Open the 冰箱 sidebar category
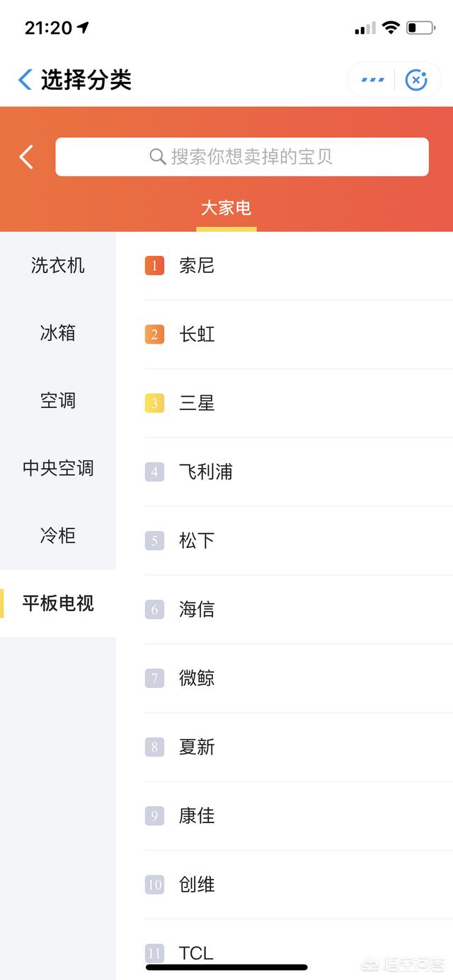 coord(58,333)
